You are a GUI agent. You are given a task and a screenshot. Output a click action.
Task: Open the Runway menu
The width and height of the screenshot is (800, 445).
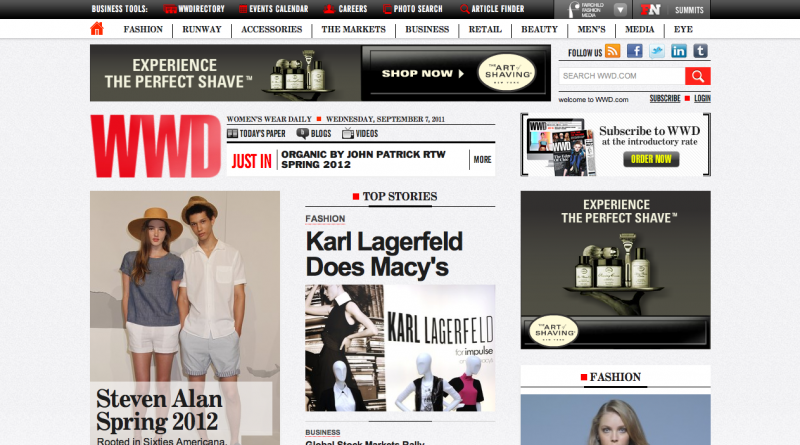click(x=202, y=29)
